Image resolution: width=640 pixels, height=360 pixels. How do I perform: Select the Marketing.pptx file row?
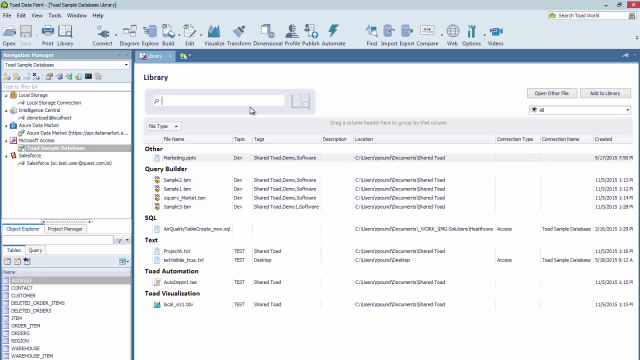(x=388, y=158)
